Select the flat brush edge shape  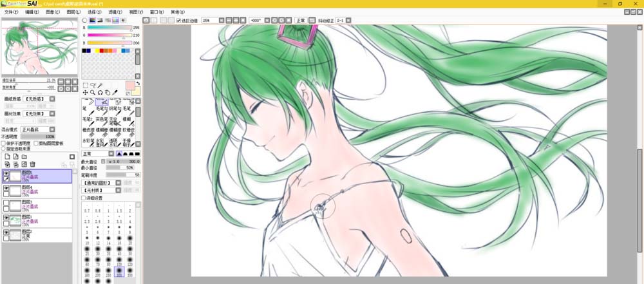point(137,154)
